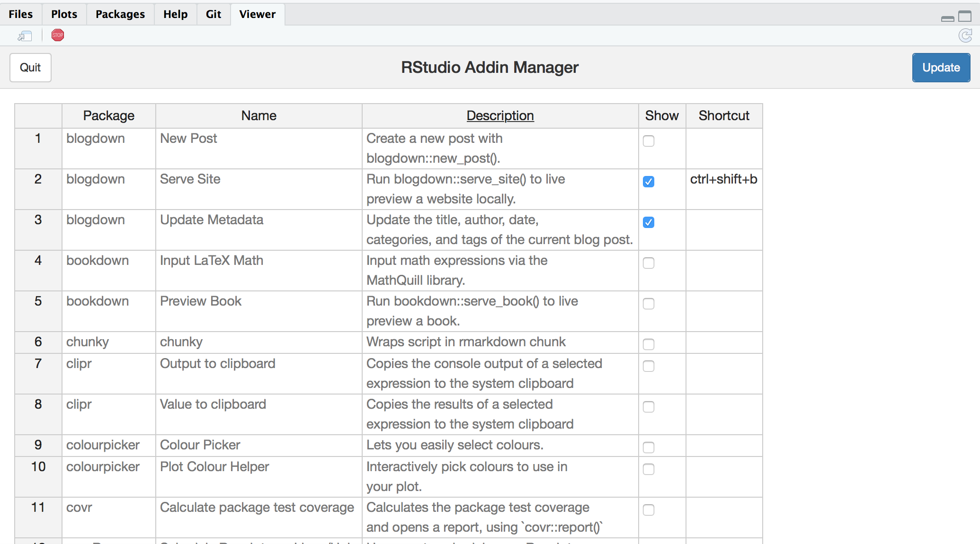Sort by the Description column header
Screen dimensions: 980x544
tap(500, 116)
